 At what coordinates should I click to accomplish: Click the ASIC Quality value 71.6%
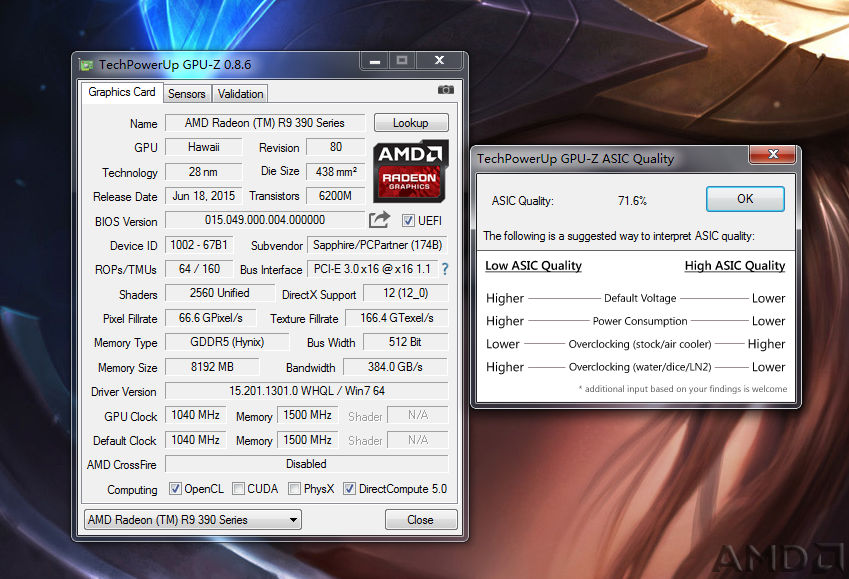point(632,201)
